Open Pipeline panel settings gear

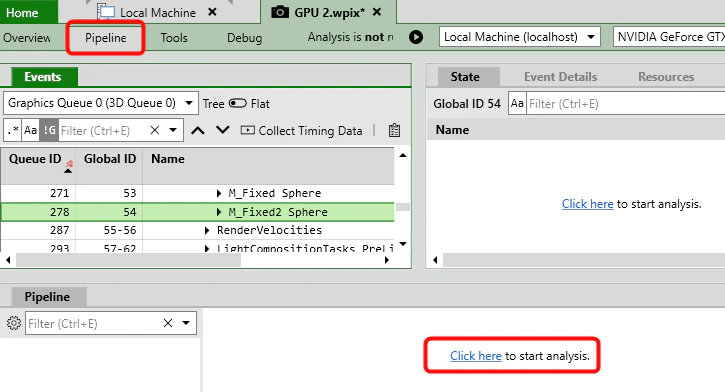(x=14, y=323)
